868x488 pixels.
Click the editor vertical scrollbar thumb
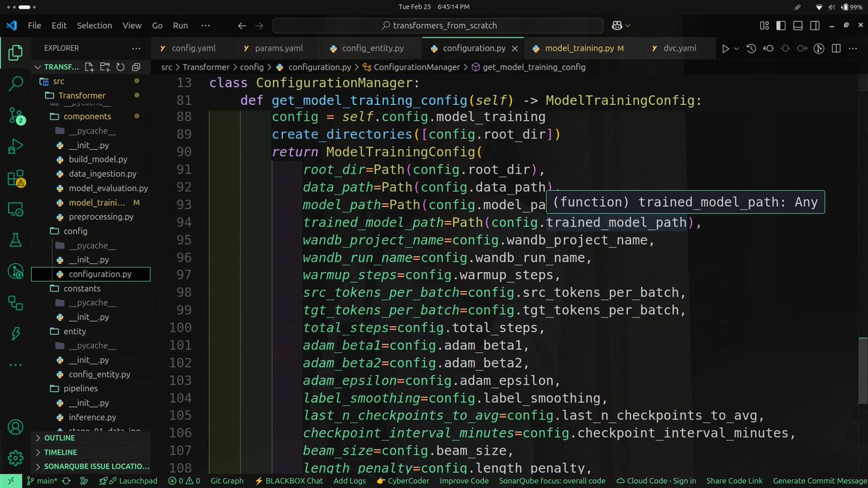[863, 371]
